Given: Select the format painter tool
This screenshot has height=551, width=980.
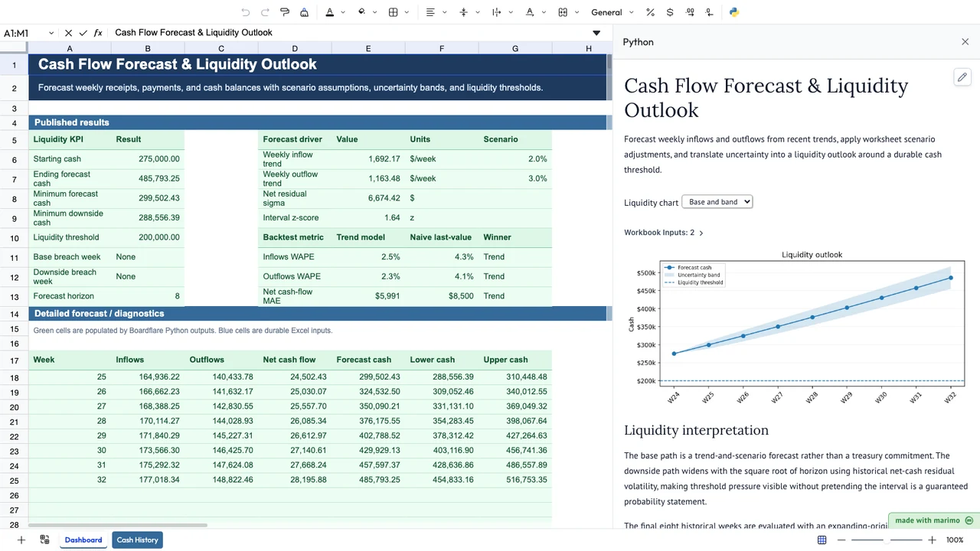Looking at the screenshot, I should pyautogui.click(x=285, y=12).
